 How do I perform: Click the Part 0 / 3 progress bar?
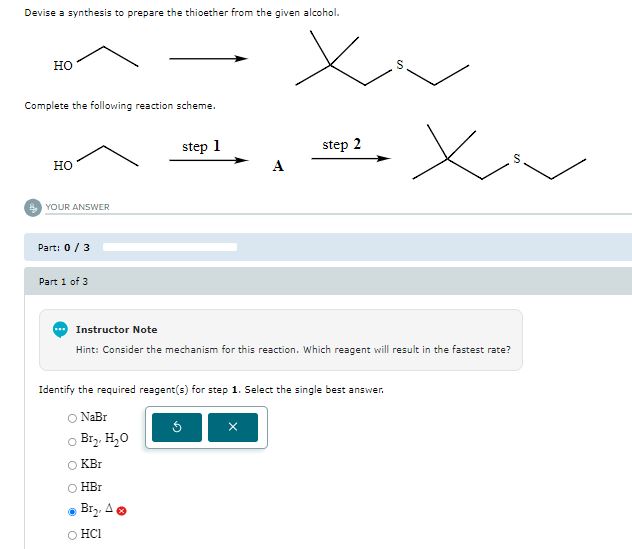[x=170, y=247]
